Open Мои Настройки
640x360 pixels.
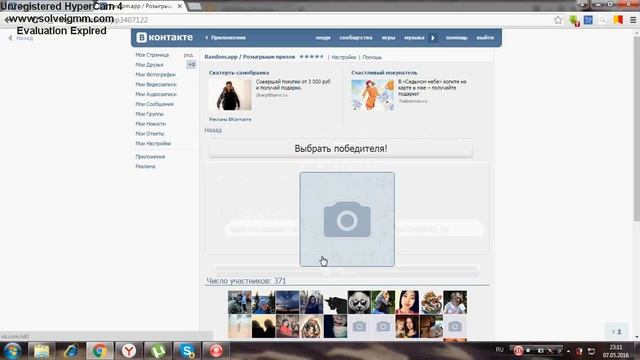pyautogui.click(x=153, y=144)
